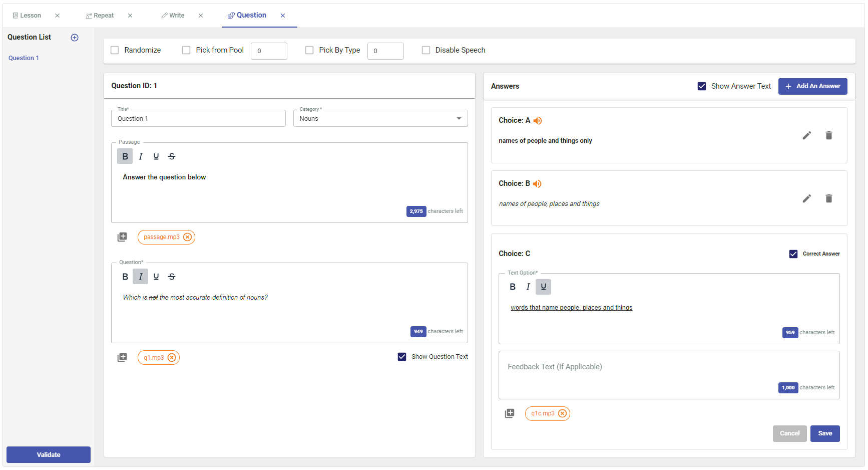Click the Add An Answer button
Screen dimensions: 868x470
point(812,86)
